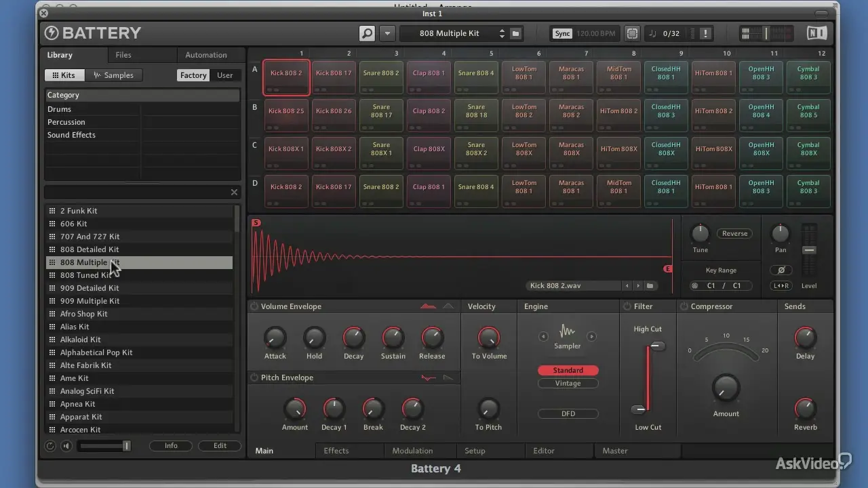Click the waveform start marker S
Screen dimensions: 868x488
click(256, 222)
